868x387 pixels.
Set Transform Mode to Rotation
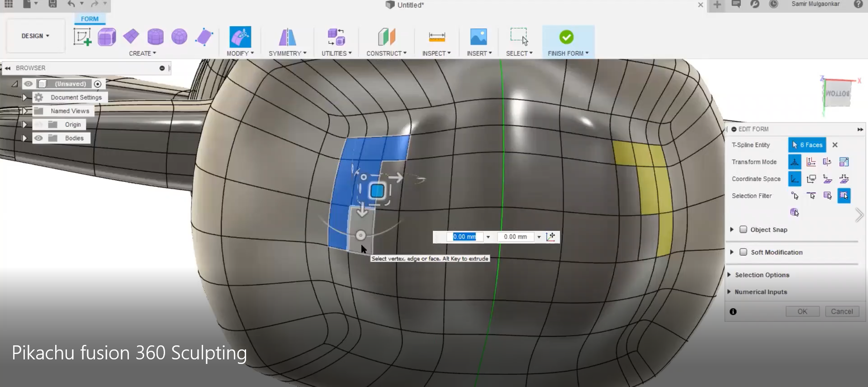[827, 162]
